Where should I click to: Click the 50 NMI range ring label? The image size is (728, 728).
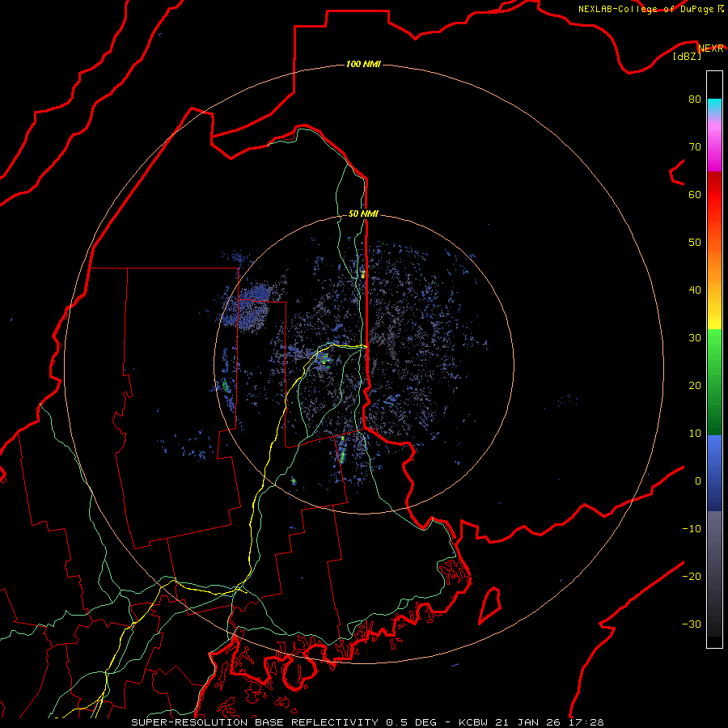click(363, 214)
